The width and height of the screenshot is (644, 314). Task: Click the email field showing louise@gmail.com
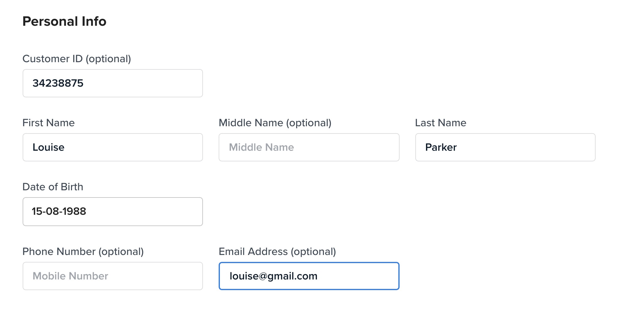pyautogui.click(x=309, y=276)
